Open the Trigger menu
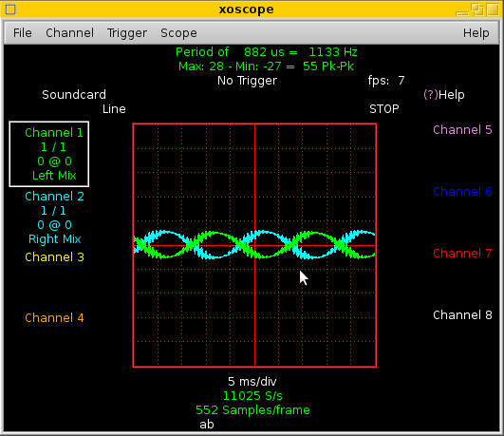Image resolution: width=504 pixels, height=436 pixels. [x=127, y=33]
